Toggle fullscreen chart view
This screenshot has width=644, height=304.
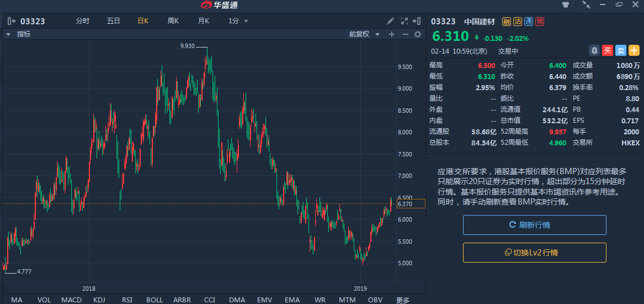coord(404,21)
